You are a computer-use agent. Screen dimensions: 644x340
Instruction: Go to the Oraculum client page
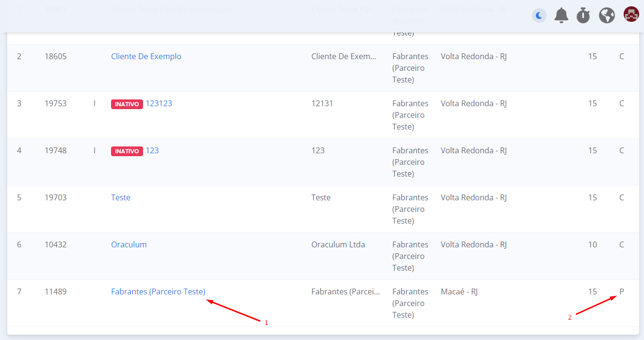click(x=129, y=244)
